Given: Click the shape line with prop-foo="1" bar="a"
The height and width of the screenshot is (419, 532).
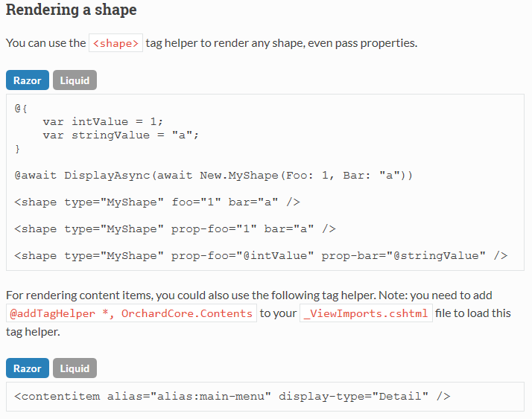Looking at the screenshot, I should click(x=175, y=228).
